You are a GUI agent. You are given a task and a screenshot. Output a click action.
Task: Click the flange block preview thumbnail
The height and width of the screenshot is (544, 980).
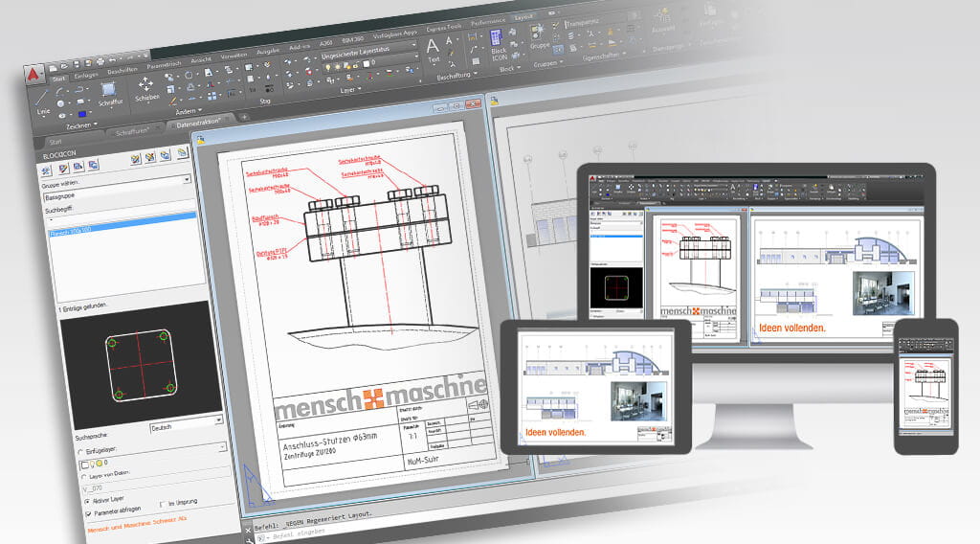141,365
